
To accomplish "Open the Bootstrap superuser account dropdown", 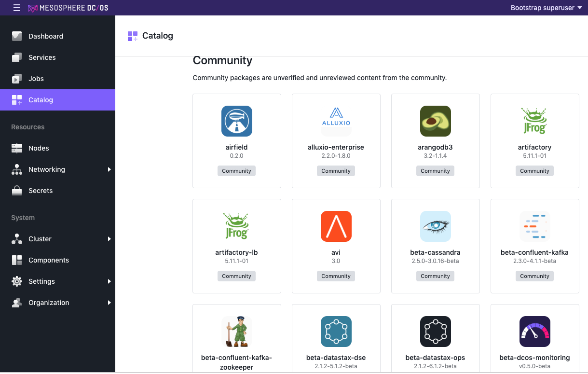I will click(x=547, y=8).
